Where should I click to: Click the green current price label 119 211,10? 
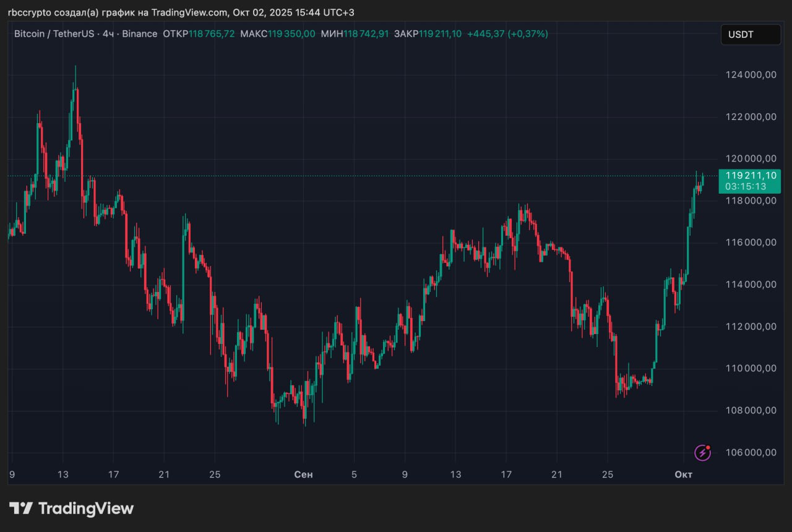[x=750, y=176]
